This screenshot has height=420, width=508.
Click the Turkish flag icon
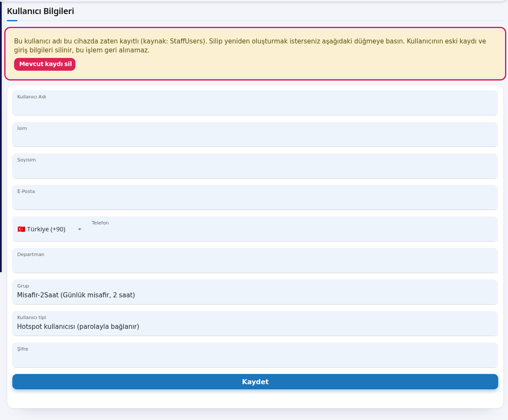pos(21,229)
